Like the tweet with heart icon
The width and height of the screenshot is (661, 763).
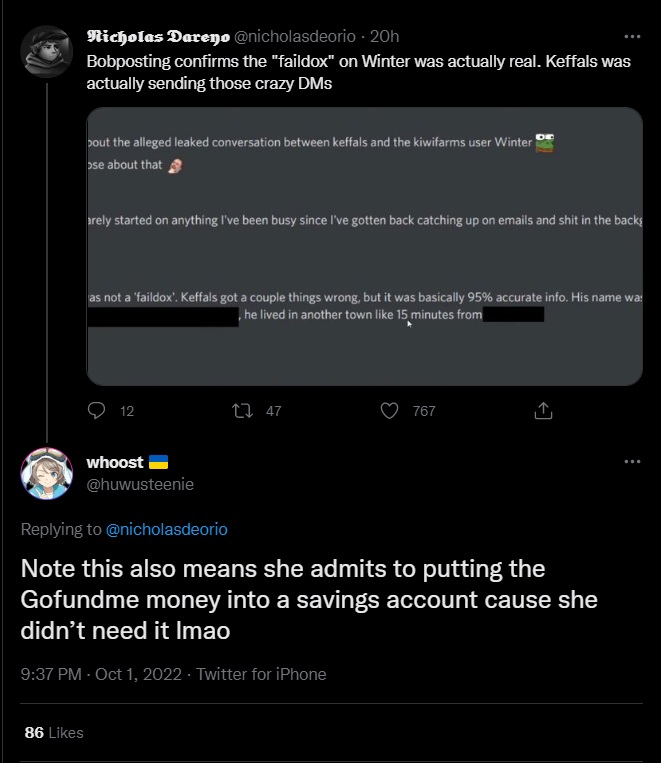pos(390,410)
